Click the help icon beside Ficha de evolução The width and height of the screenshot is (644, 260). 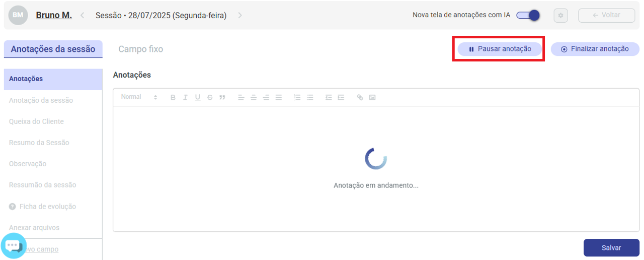click(13, 207)
